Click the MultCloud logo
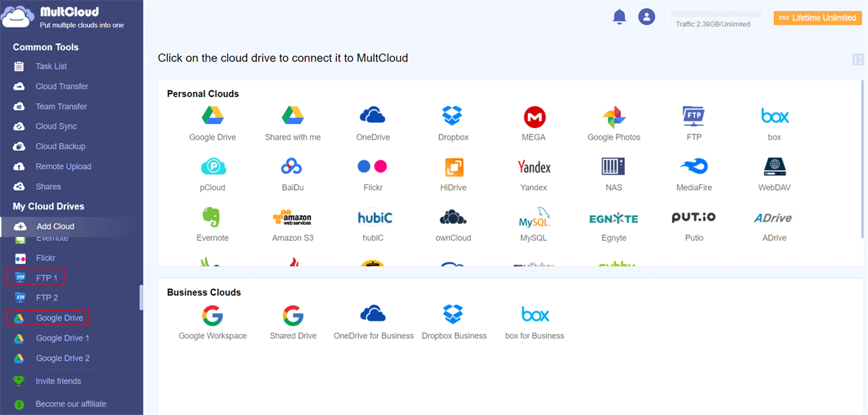868x415 pixels. pyautogui.click(x=64, y=18)
